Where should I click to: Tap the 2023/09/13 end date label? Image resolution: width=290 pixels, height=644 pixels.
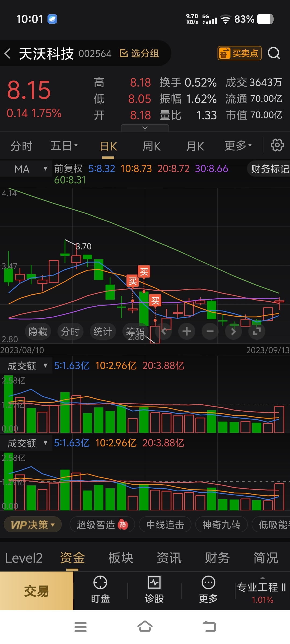coord(268,350)
